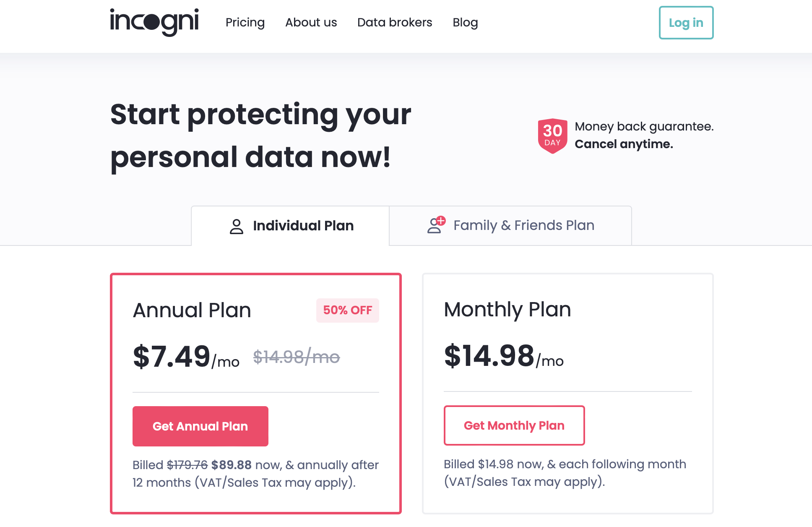The width and height of the screenshot is (812, 527).
Task: Click the Get Monthly Plan button
Action: pos(514,425)
